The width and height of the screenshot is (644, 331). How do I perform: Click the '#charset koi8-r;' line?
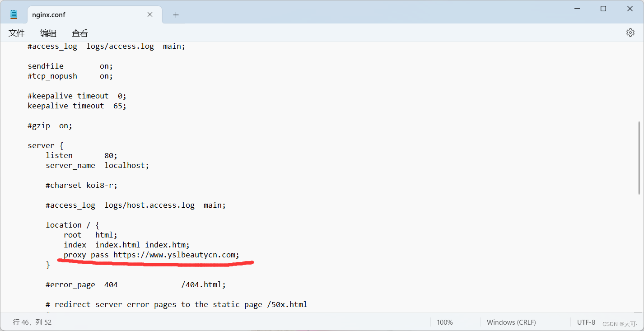coord(82,185)
